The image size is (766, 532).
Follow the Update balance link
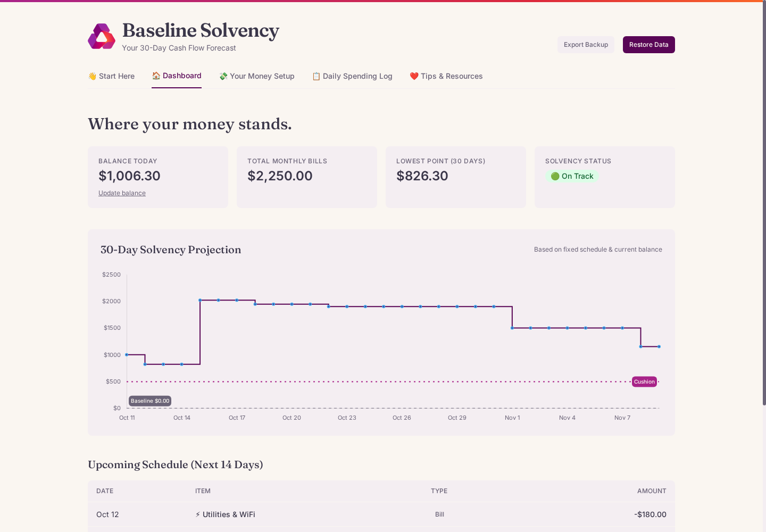(122, 193)
